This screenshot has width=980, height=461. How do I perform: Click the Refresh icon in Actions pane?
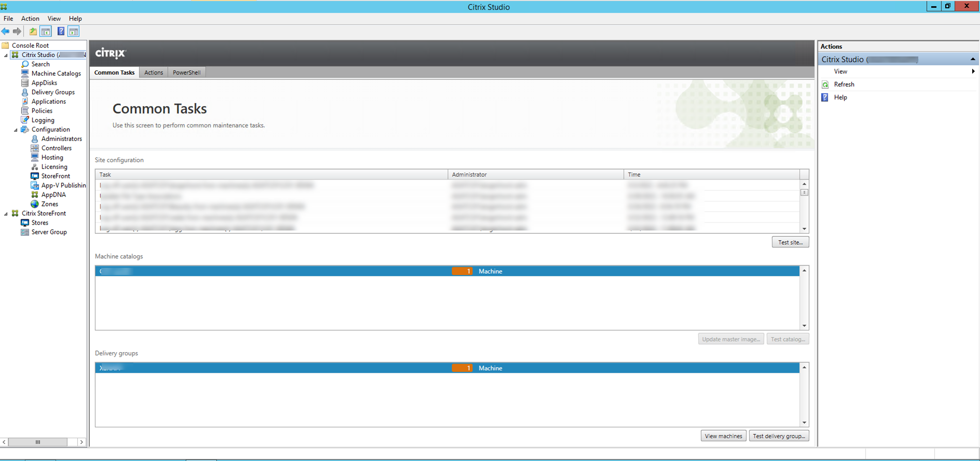[x=825, y=85]
